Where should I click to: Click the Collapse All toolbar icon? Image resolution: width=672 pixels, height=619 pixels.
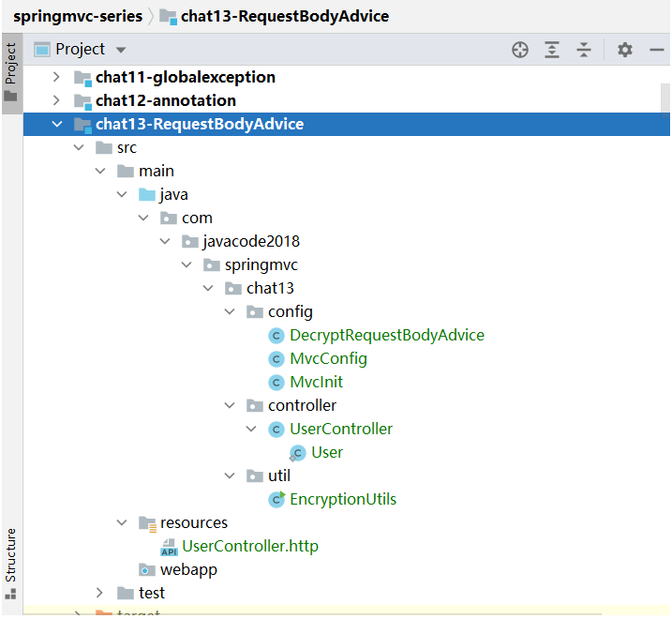tap(584, 50)
